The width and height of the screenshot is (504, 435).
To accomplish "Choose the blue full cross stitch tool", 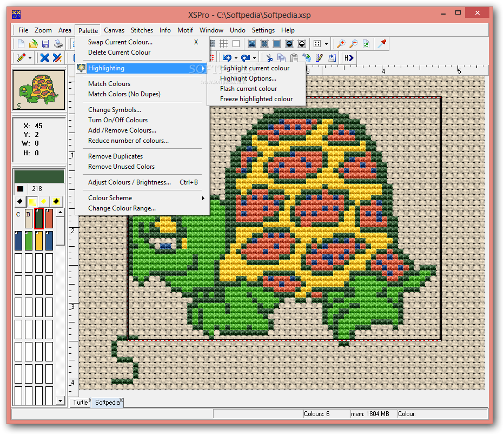I will (45, 58).
